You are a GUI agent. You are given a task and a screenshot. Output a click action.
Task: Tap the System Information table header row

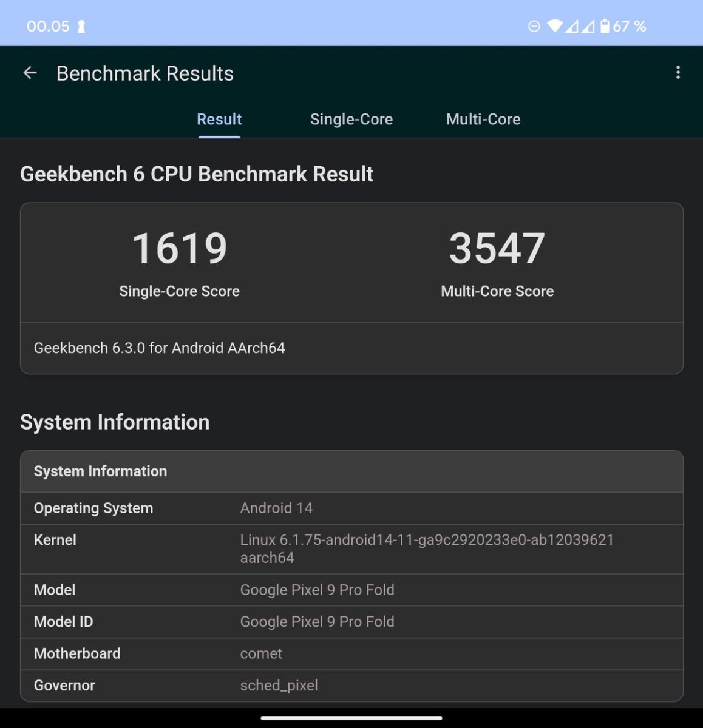pyautogui.click(x=351, y=471)
